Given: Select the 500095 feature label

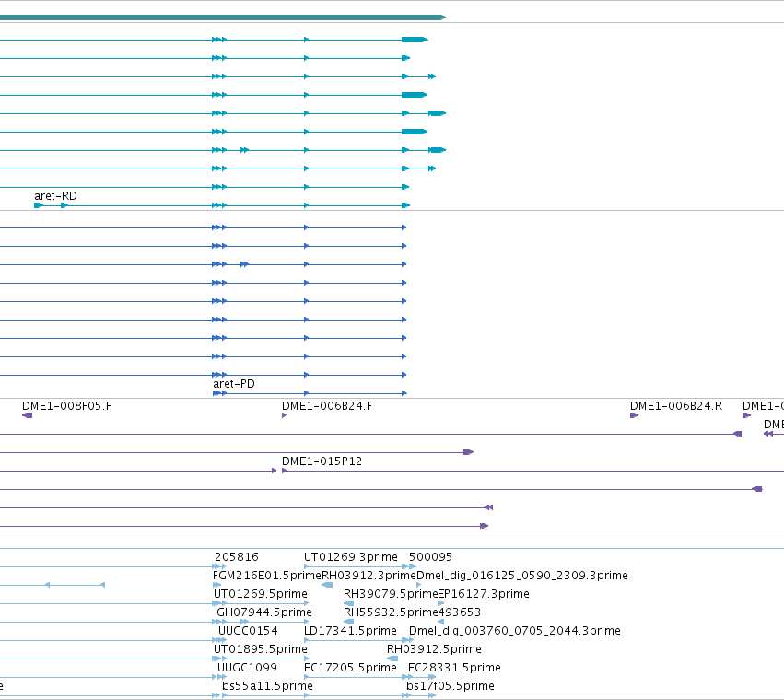Looking at the screenshot, I should [430, 557].
